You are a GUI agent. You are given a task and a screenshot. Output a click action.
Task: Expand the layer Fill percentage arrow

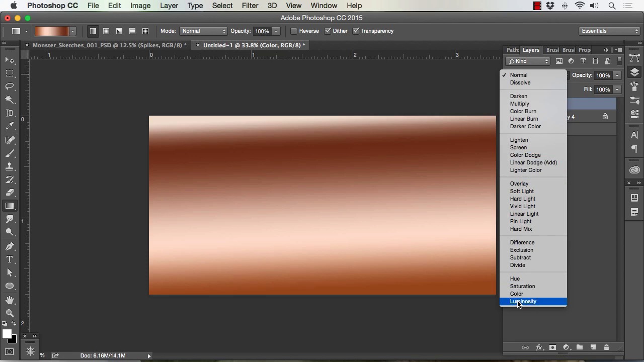pos(617,89)
